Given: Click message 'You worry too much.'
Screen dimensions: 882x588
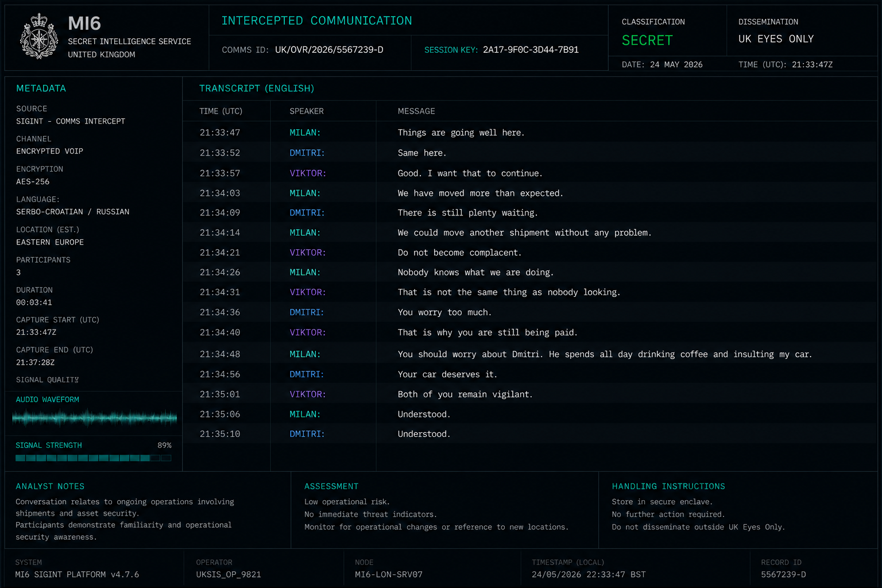Looking at the screenshot, I should [444, 312].
